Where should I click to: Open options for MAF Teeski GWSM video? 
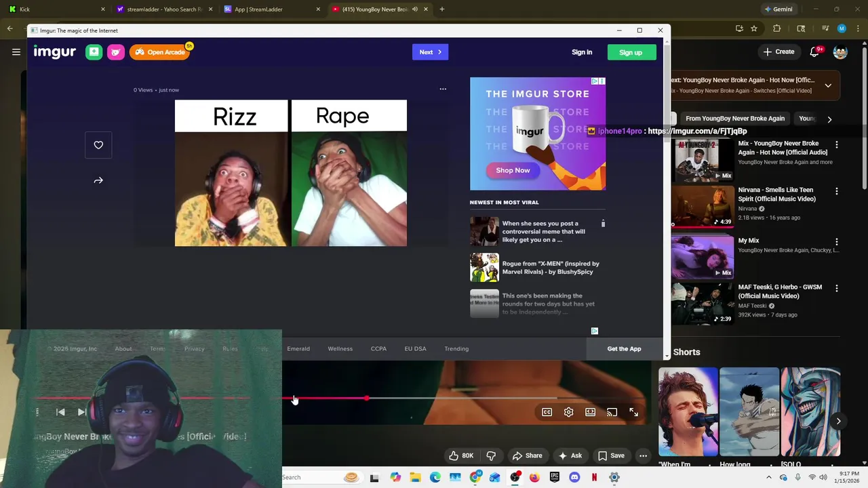836,288
